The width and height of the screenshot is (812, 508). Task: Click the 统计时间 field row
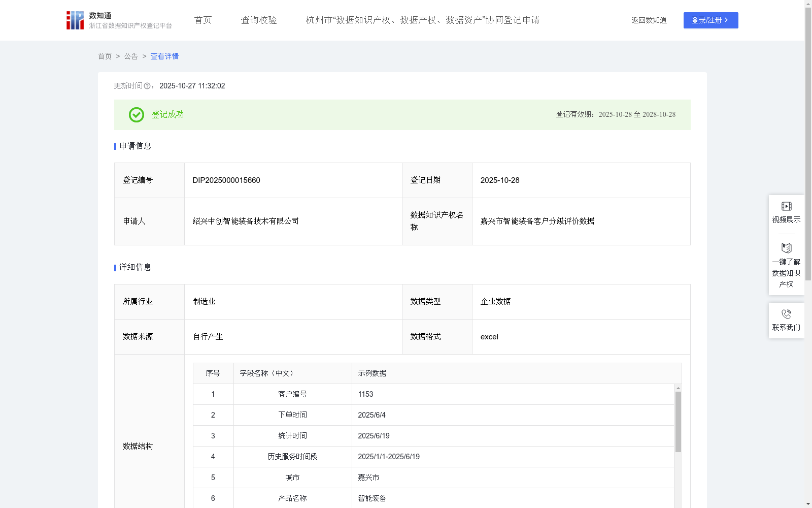pyautogui.click(x=433, y=436)
